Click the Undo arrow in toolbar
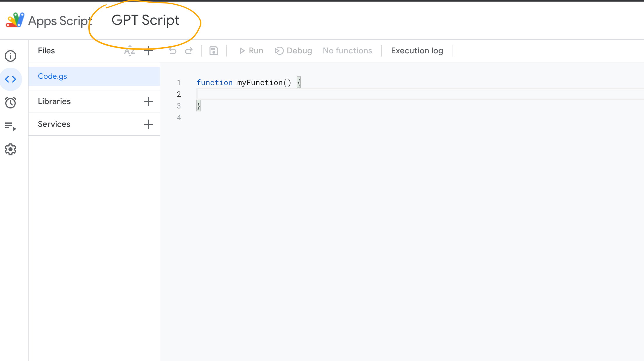This screenshot has width=644, height=361. click(173, 51)
